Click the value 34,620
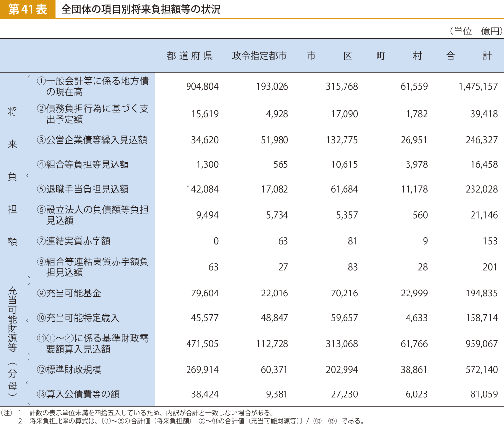The image size is (504, 424). coord(205,140)
